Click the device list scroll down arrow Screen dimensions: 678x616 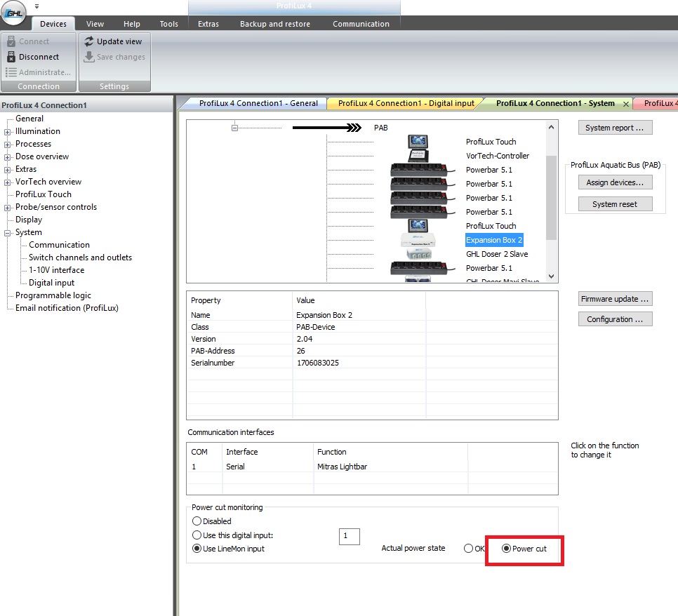551,276
